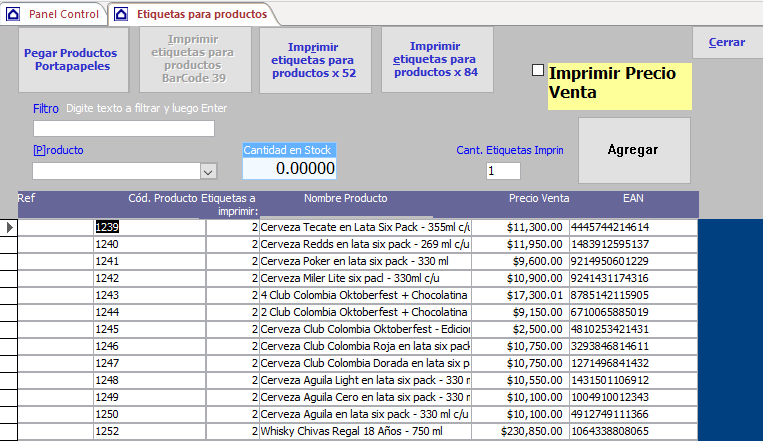Click EAN 8785142115905 cell
The image size is (763, 441).
pyautogui.click(x=634, y=295)
